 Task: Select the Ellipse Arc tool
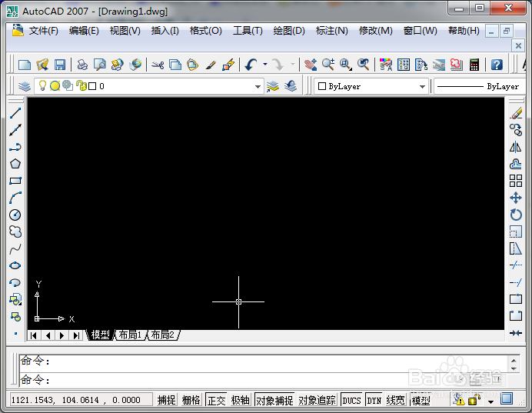click(15, 283)
